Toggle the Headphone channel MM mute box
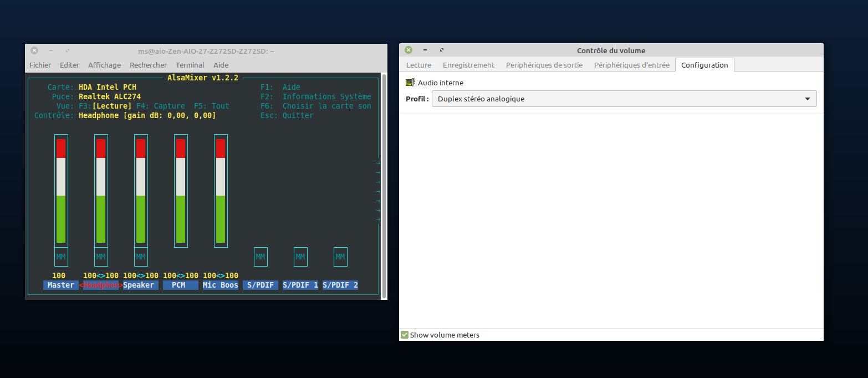This screenshot has height=378, width=868. tap(101, 257)
